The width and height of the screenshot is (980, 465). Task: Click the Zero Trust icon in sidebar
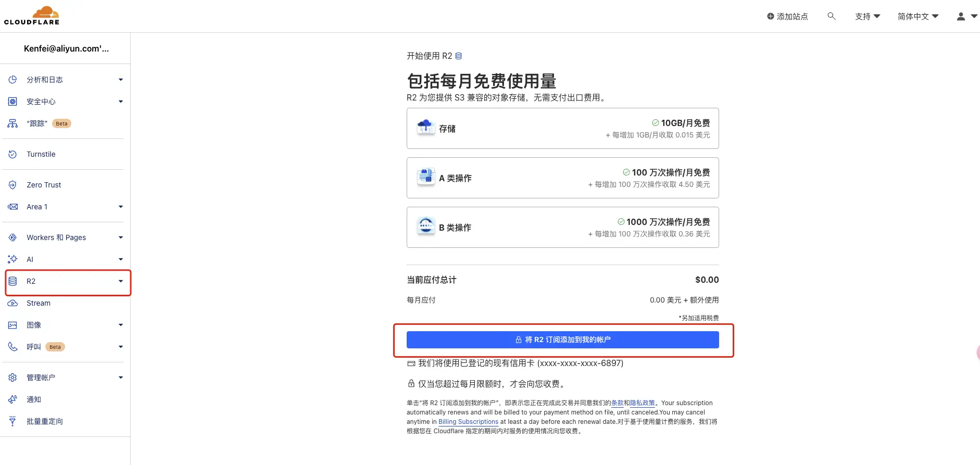pyautogui.click(x=12, y=185)
